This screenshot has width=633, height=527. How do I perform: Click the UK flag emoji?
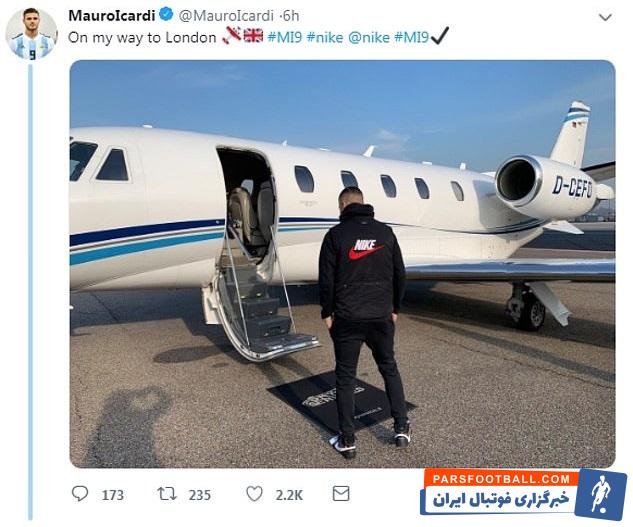coord(253,36)
